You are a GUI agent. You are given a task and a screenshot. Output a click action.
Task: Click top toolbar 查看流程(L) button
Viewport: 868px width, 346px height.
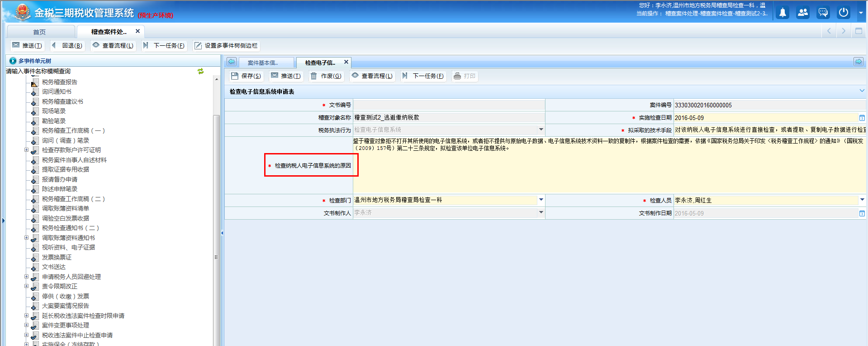point(113,45)
